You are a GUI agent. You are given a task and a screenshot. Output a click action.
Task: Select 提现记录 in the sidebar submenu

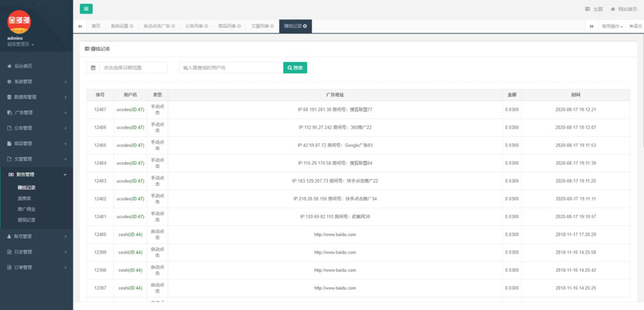(26, 220)
